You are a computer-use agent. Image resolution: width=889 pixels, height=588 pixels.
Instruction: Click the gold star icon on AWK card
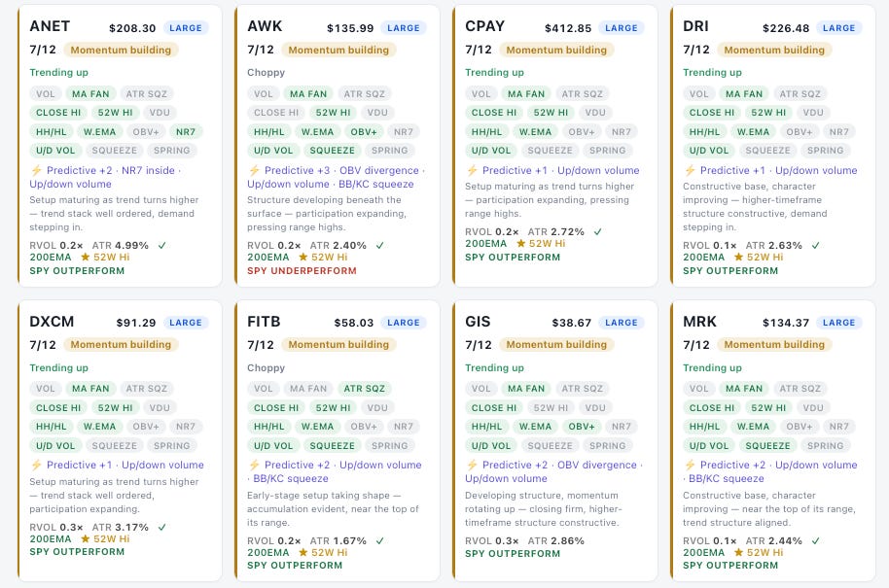click(303, 258)
